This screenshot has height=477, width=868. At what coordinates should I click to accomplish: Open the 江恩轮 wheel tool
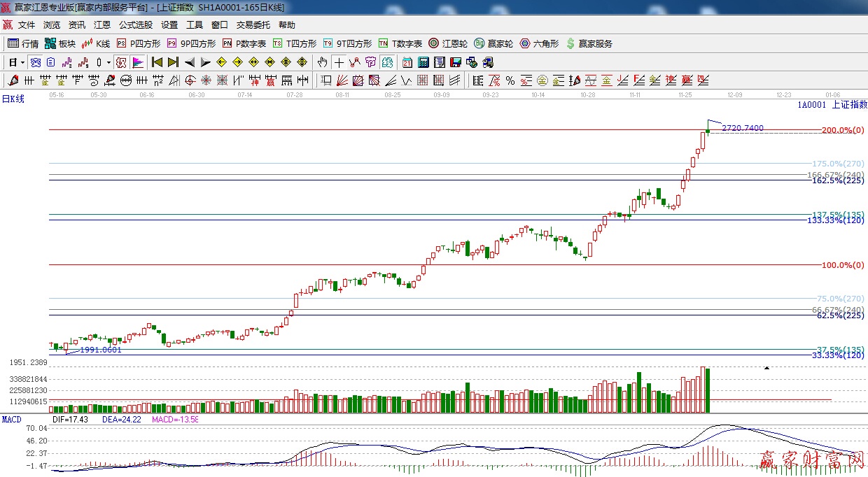448,43
